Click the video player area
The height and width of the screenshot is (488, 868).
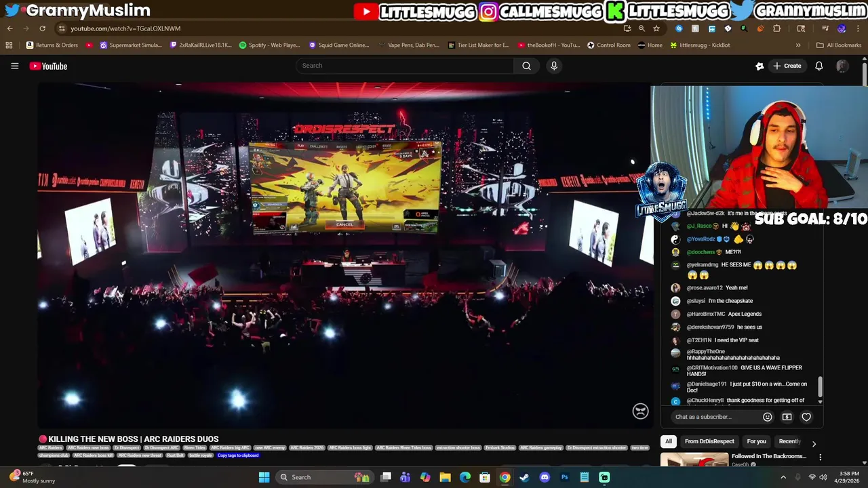point(344,256)
